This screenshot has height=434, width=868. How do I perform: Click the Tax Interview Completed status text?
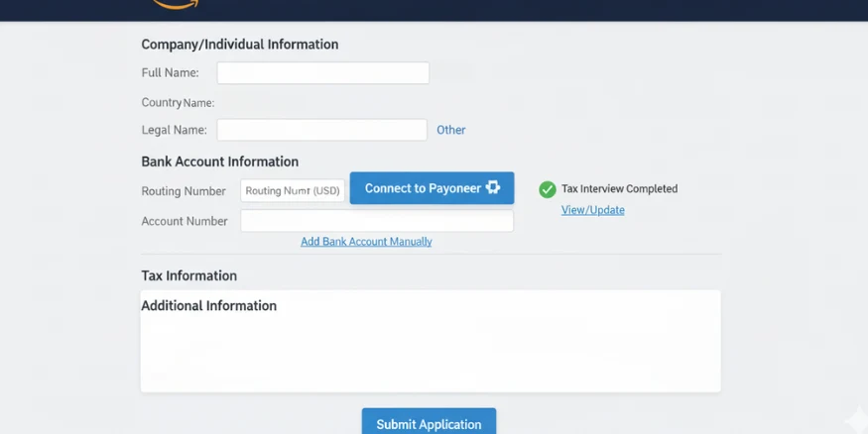[619, 189]
